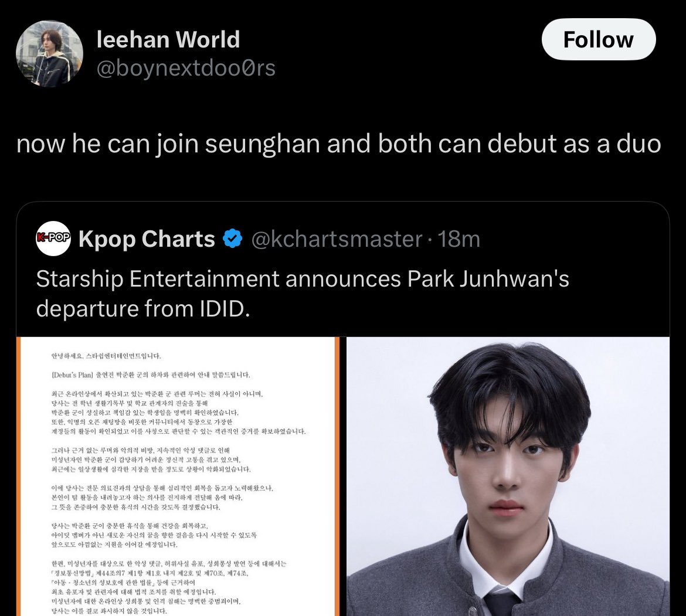Select the @boynextdoo0rs handle
The height and width of the screenshot is (616, 686).
click(x=186, y=68)
